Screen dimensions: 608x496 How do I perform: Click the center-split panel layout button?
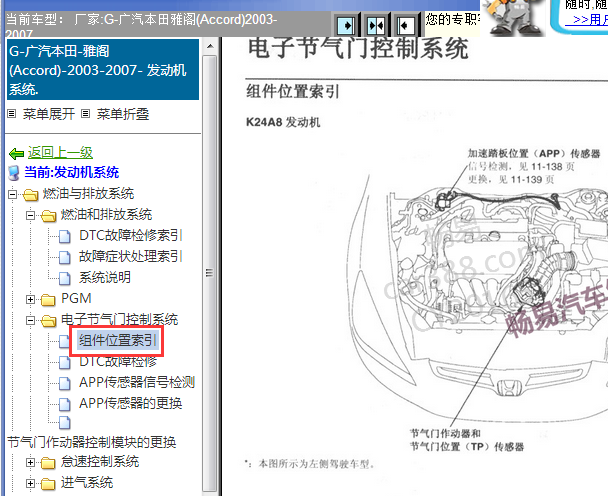click(376, 26)
